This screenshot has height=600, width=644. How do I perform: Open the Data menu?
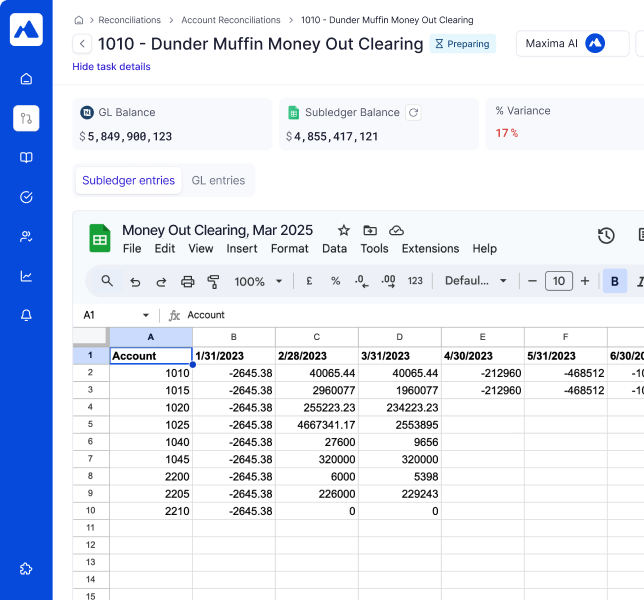click(334, 248)
